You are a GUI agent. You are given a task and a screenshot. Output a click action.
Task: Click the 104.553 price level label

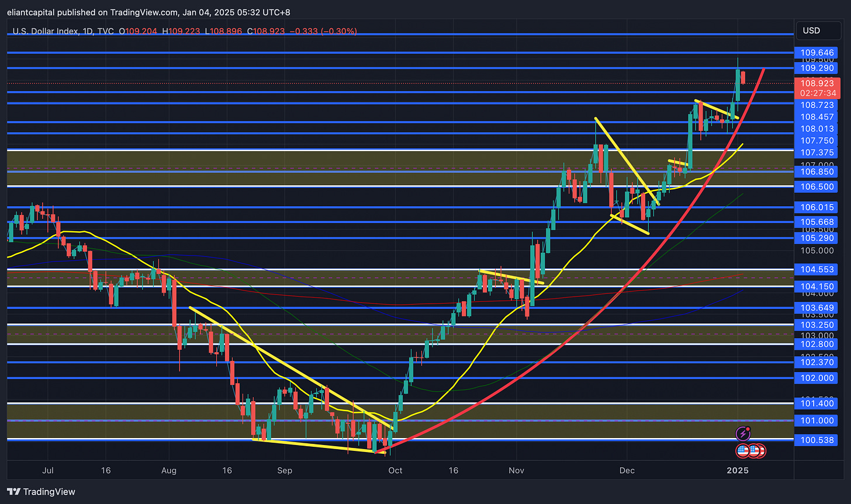point(817,270)
